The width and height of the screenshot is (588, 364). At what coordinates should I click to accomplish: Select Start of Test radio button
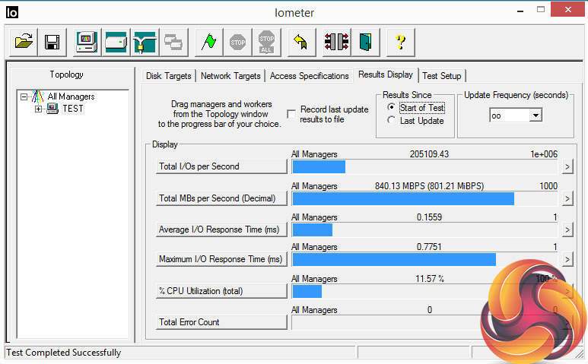point(391,107)
